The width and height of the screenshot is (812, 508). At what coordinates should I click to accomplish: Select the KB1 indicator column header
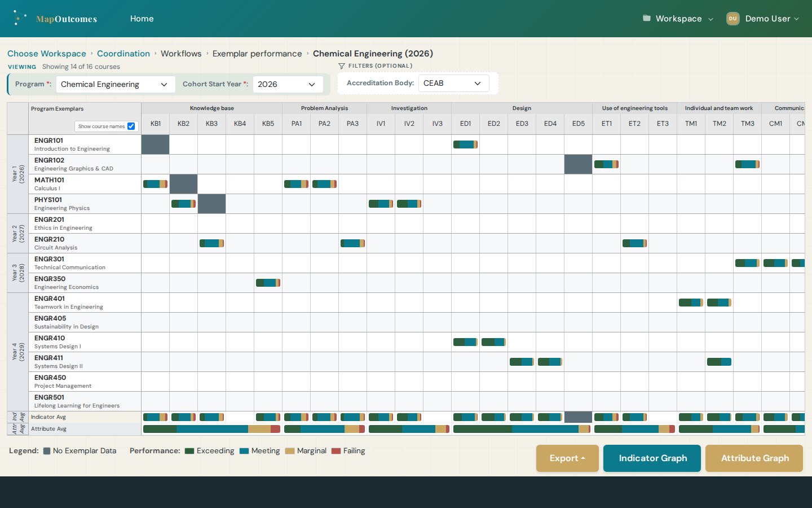point(156,124)
